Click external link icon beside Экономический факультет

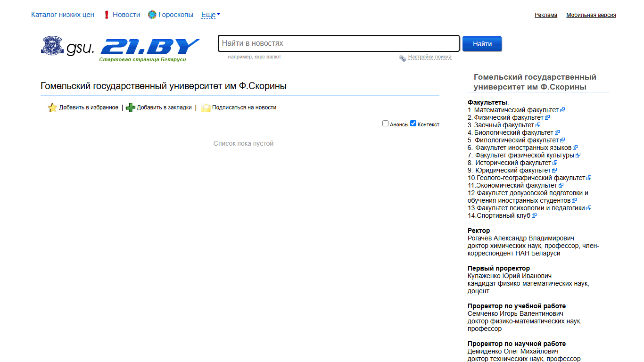coord(561,185)
